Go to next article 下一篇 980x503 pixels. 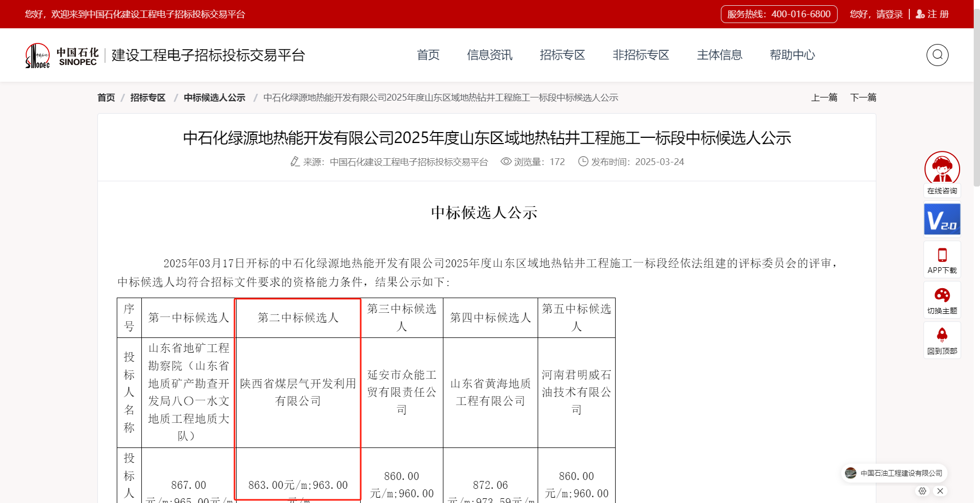click(x=863, y=97)
